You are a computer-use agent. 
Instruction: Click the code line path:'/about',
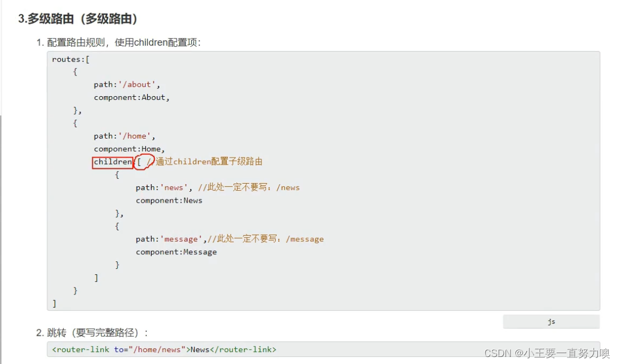[x=127, y=85]
